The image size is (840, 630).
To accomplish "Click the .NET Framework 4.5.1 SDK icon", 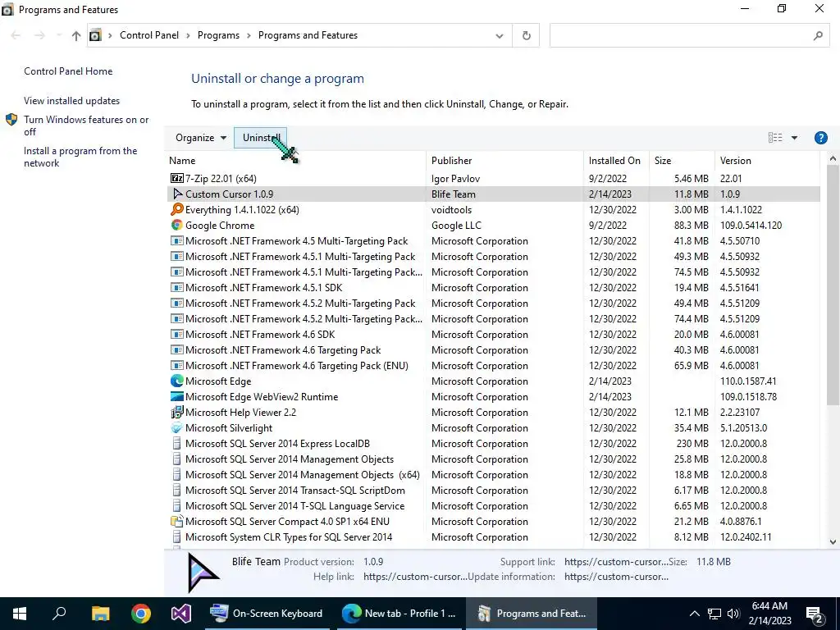I will [x=177, y=287].
